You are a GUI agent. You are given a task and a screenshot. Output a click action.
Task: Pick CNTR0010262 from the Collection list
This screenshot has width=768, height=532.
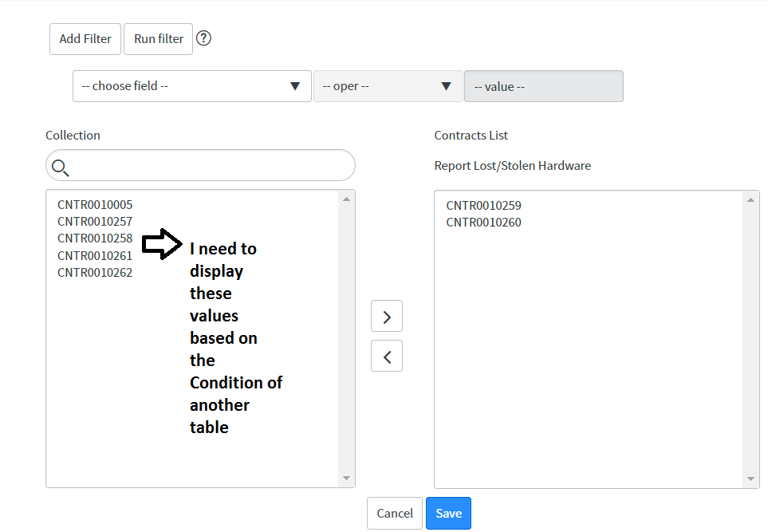[95, 272]
